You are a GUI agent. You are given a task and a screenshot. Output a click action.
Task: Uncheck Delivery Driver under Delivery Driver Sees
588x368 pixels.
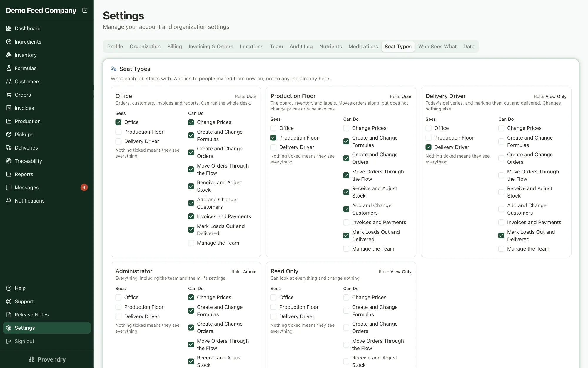(429, 147)
